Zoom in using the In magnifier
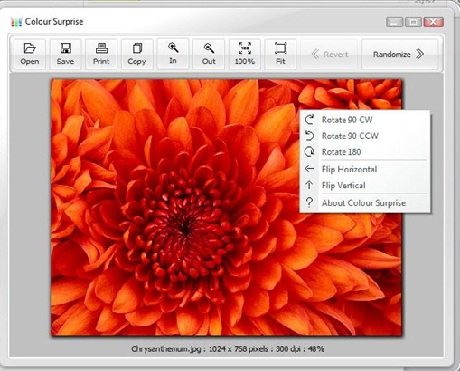The width and height of the screenshot is (460, 371). coord(173,54)
